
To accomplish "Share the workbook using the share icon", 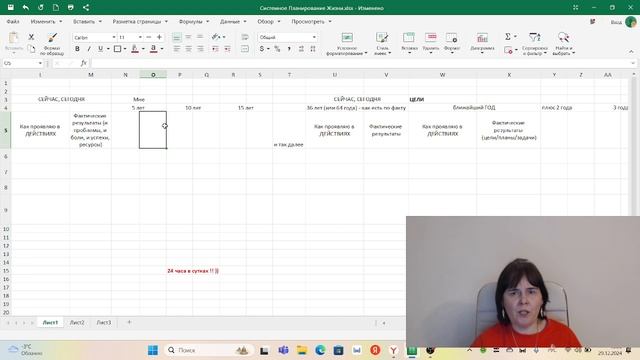I will [86, 7].
